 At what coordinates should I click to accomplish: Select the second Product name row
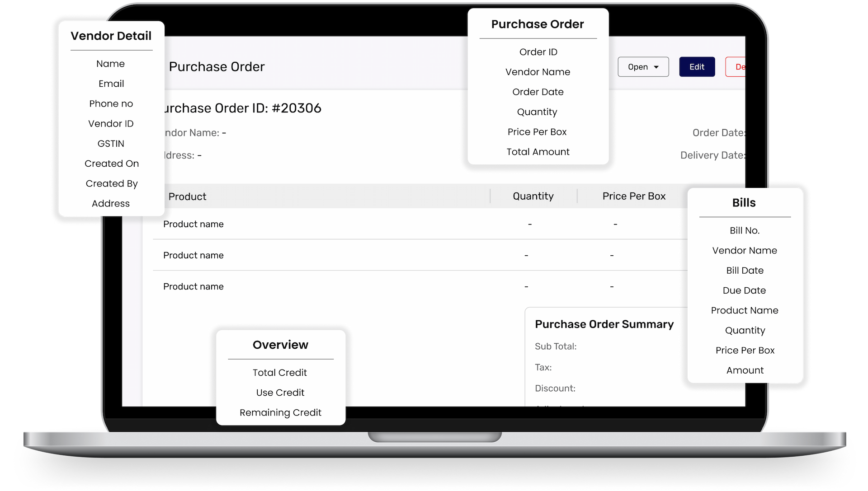[x=193, y=255]
